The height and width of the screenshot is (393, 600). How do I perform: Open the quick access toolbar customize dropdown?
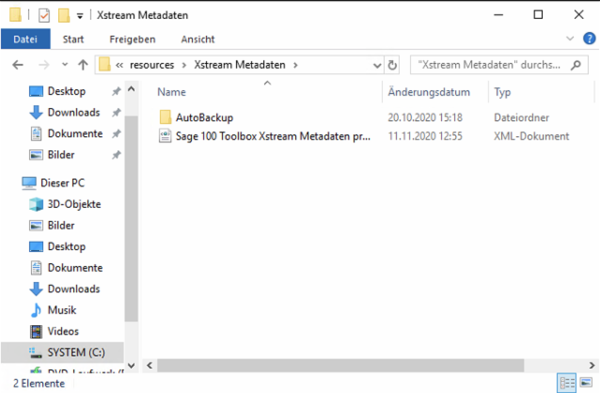coord(80,16)
